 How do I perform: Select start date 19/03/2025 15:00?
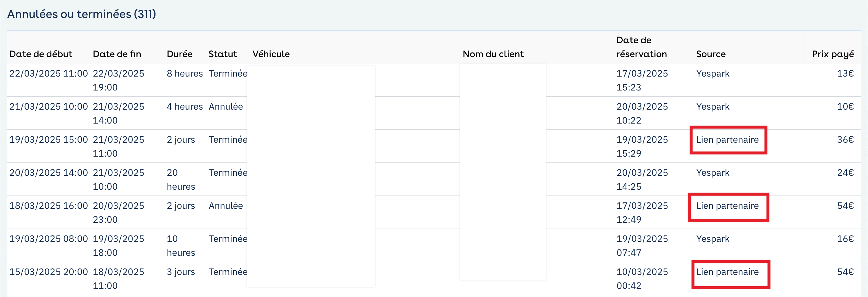point(48,140)
